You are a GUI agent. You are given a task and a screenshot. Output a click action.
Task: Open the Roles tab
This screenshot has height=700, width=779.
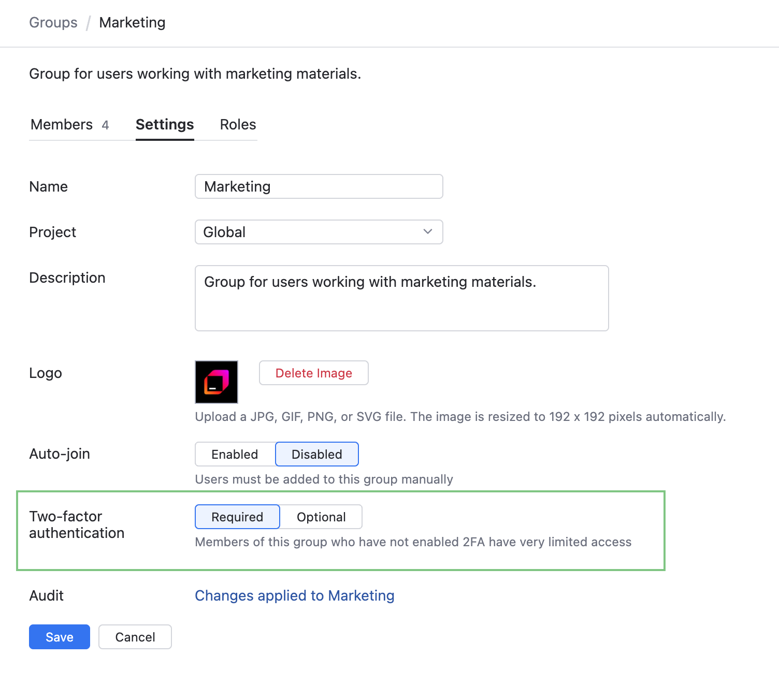click(x=238, y=125)
